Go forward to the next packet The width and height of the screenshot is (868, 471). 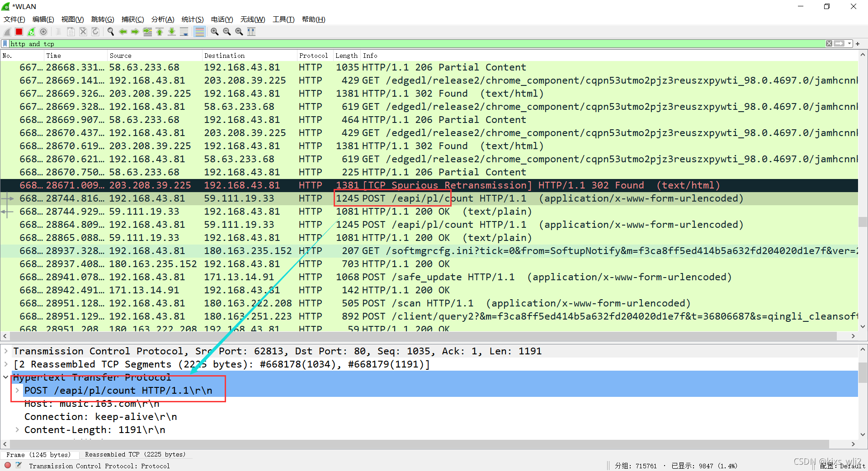point(135,32)
